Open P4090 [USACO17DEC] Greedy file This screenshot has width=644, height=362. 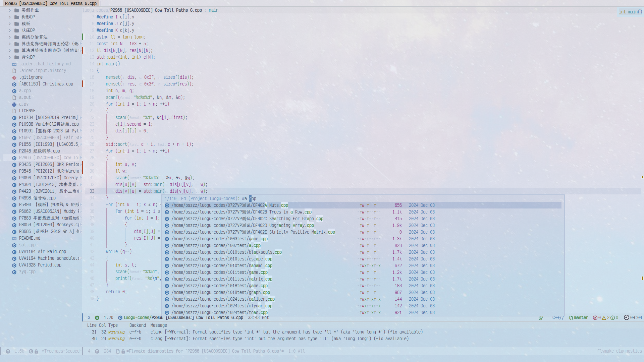click(x=48, y=178)
